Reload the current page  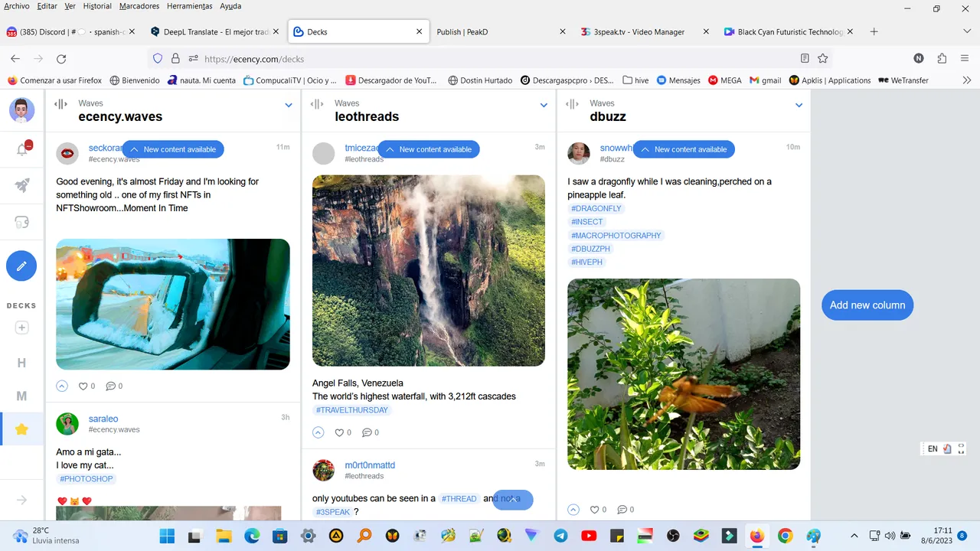(61, 59)
